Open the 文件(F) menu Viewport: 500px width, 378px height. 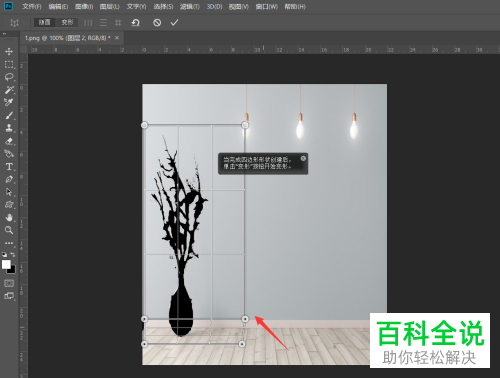coord(32,6)
